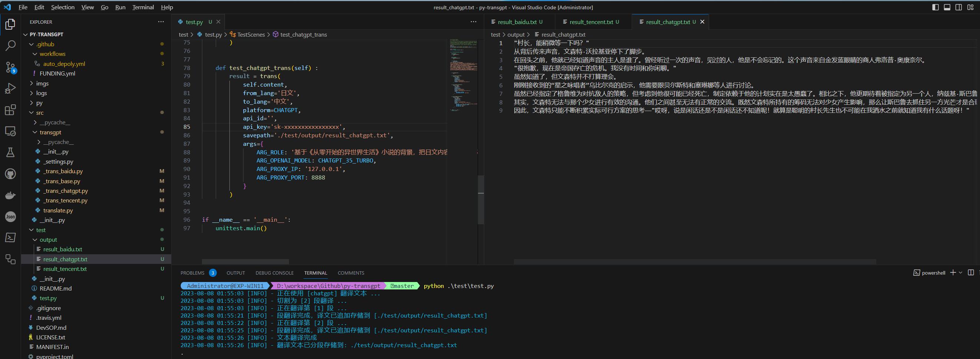This screenshot has width=980, height=359.
Task: Open the Explorer view in activity bar
Action: (10, 24)
